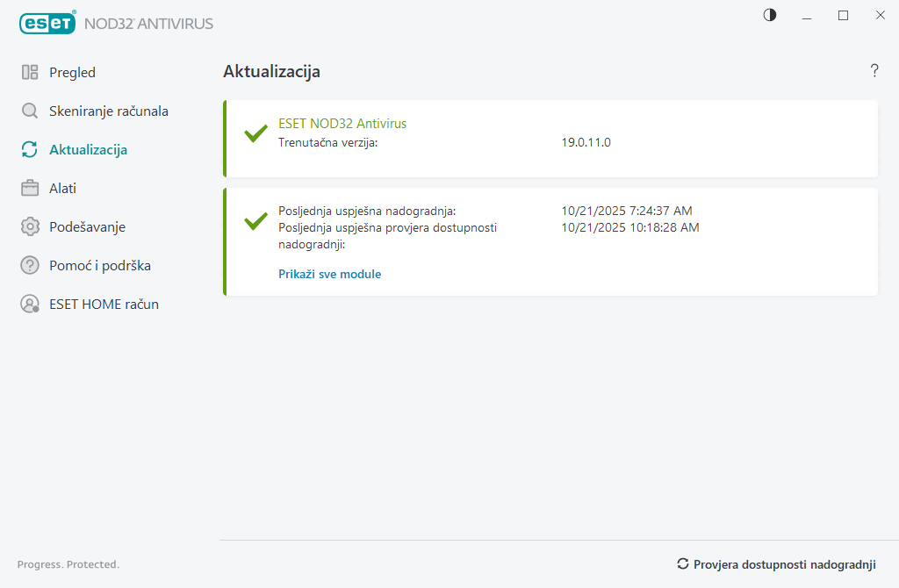
Task: Open Pomoć i podrška page
Action: pos(94,266)
